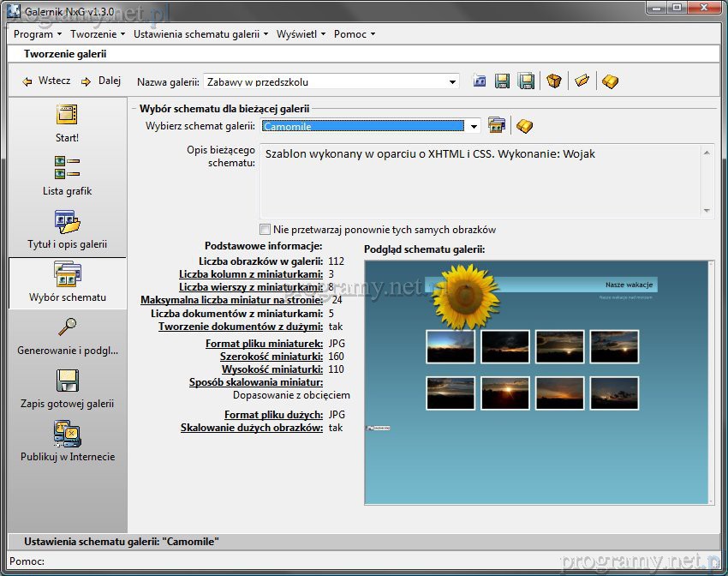Open the Pomoc menu
Image resolution: width=728 pixels, height=576 pixels.
[x=355, y=34]
